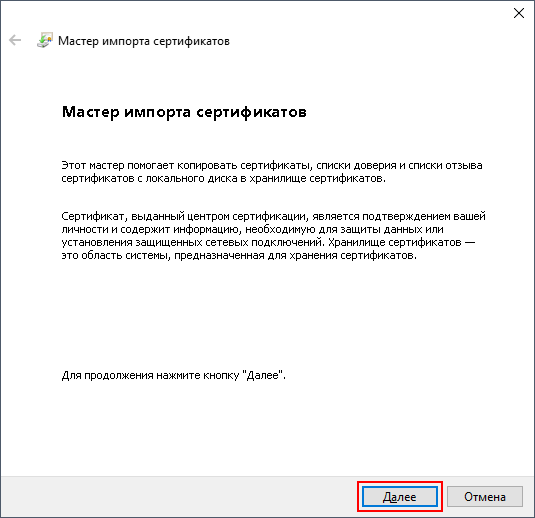
Task: Click the certificate import wizard icon
Action: pyautogui.click(x=45, y=40)
